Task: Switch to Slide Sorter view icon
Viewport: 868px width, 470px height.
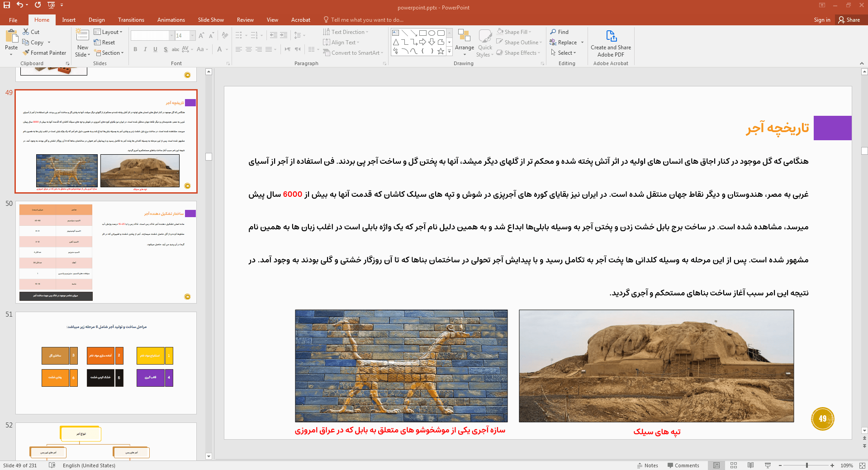Action: [x=734, y=465]
